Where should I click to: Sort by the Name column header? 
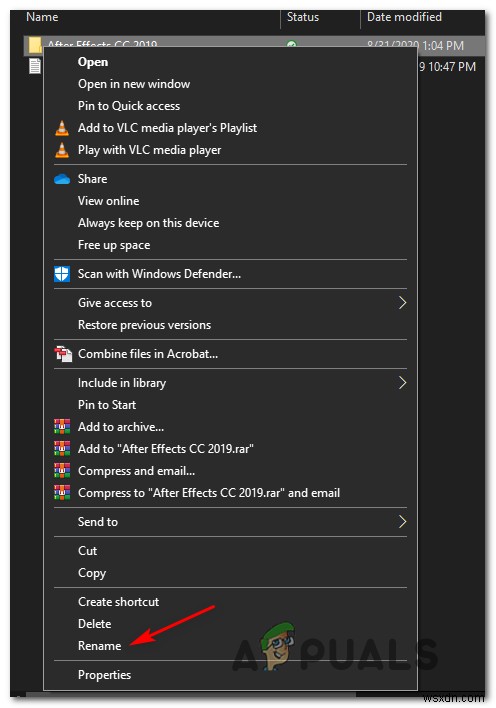click(x=42, y=17)
